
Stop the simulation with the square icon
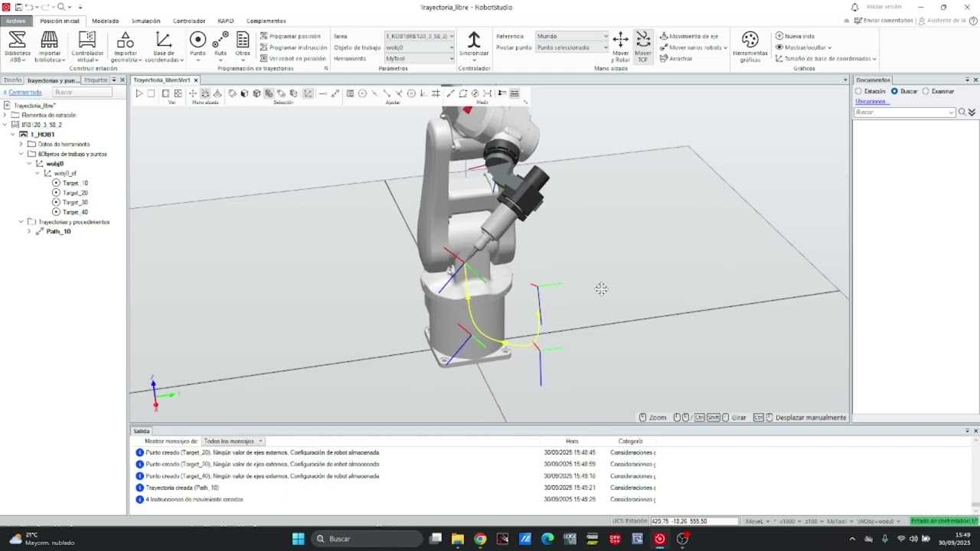click(152, 93)
